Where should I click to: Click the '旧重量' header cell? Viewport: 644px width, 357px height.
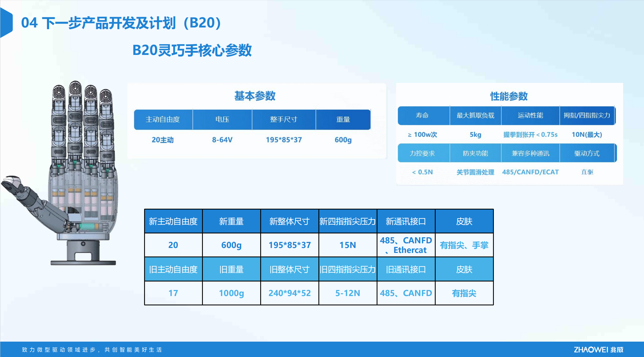(x=231, y=269)
